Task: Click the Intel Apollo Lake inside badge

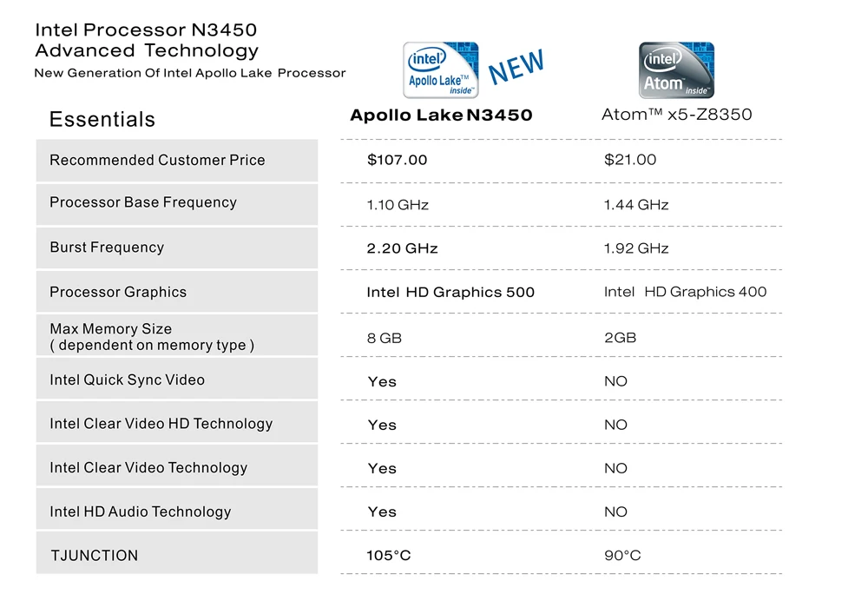Action: 441,69
